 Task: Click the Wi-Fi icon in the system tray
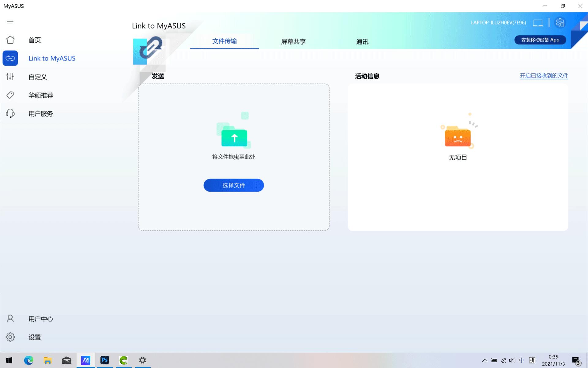pyautogui.click(x=503, y=360)
